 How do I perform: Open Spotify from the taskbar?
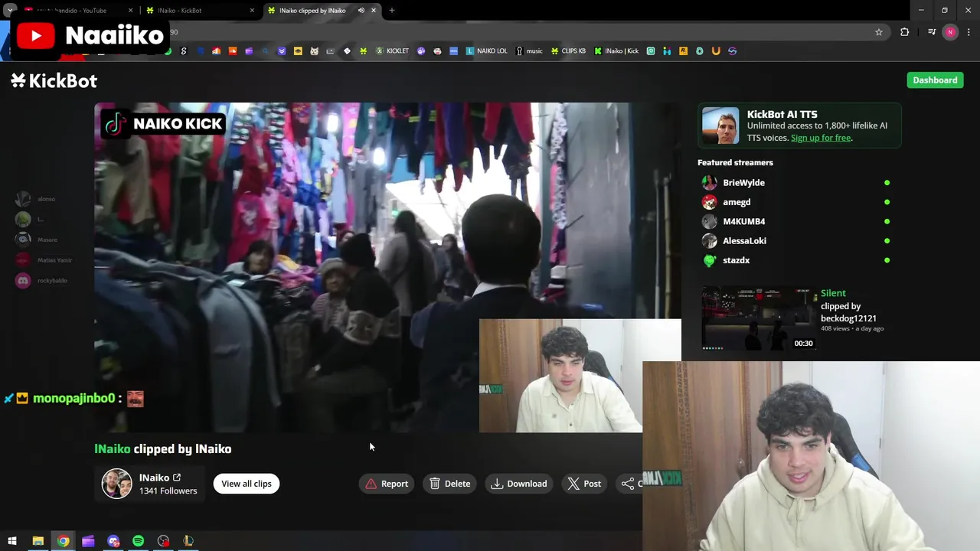tap(138, 541)
